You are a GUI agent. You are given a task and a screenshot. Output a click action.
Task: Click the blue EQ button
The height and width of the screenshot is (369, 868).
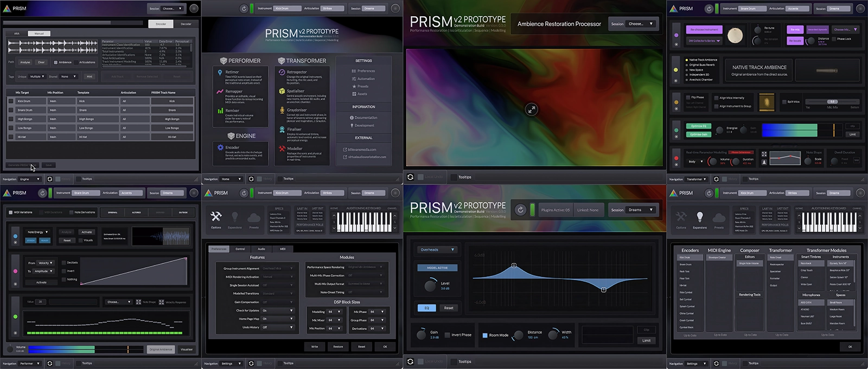click(x=427, y=308)
